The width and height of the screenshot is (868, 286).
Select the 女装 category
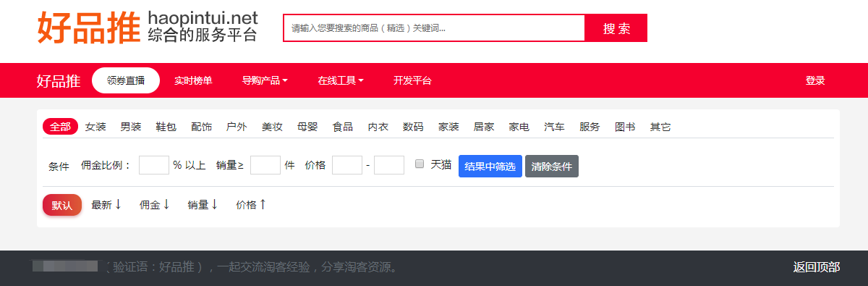(x=95, y=127)
